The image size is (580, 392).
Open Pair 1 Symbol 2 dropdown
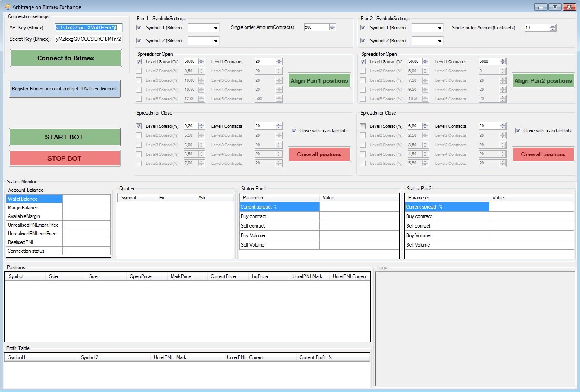204,41
